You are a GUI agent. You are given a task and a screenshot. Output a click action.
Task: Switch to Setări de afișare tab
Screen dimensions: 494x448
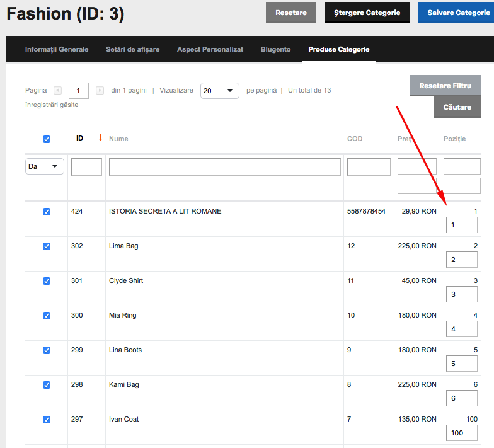(132, 49)
